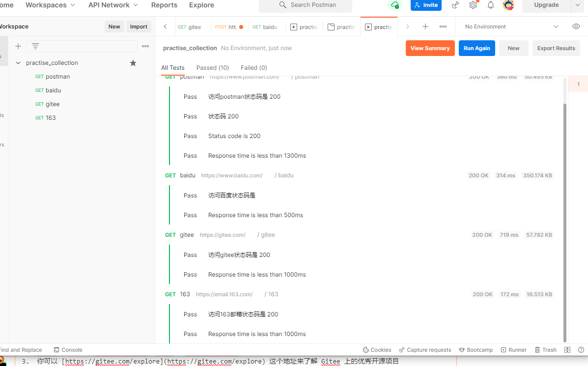This screenshot has width=588, height=366.
Task: Click "Response time is less than 1300ms" result
Action: (x=257, y=156)
